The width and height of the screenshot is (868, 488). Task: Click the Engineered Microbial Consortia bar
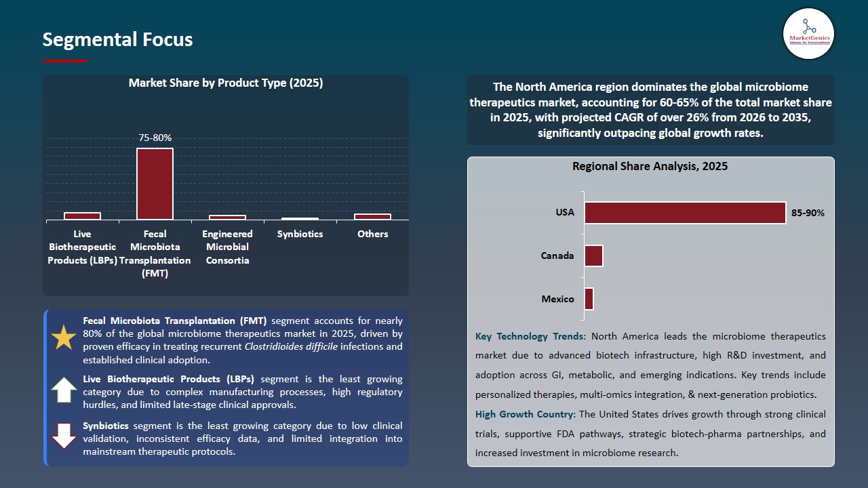[227, 217]
